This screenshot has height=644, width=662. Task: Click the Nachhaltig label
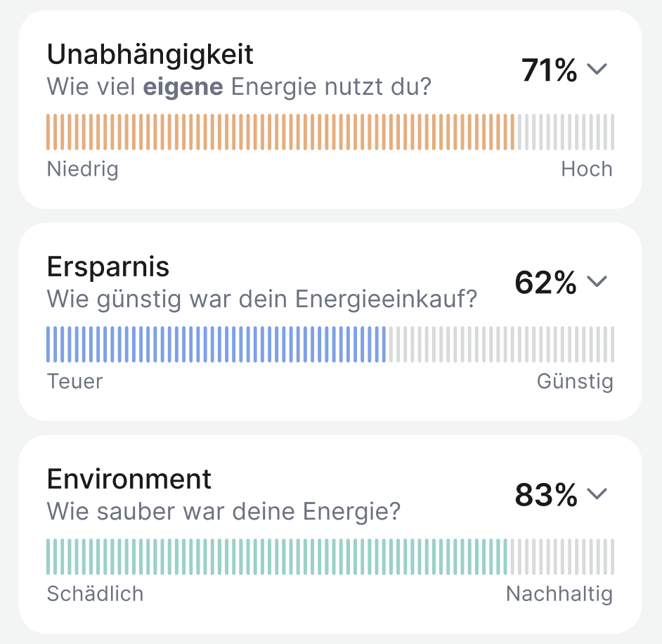559,593
